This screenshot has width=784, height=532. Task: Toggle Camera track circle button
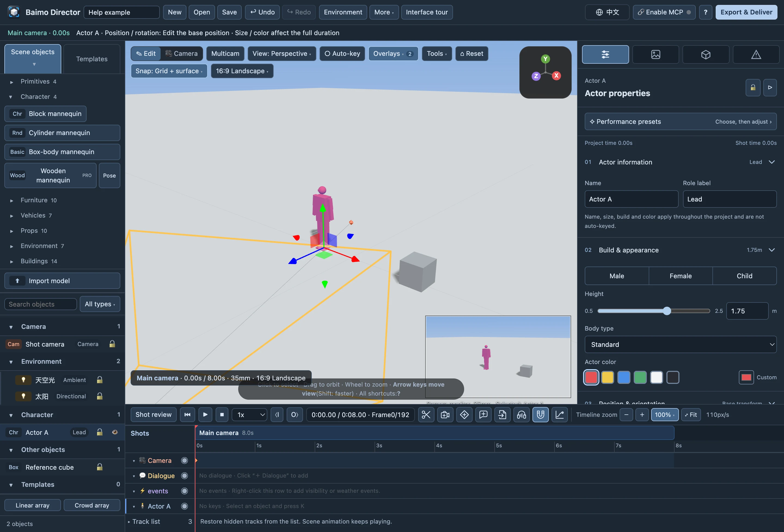coord(185,460)
